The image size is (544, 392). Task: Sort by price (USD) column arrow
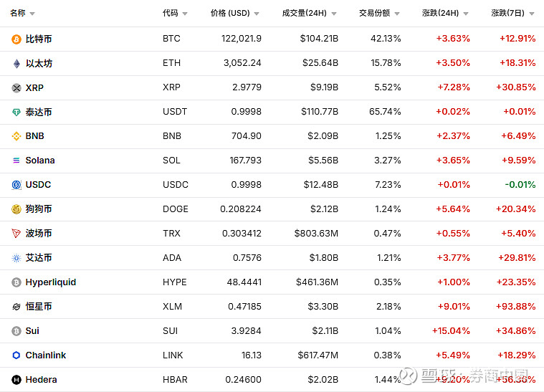[x=257, y=14]
